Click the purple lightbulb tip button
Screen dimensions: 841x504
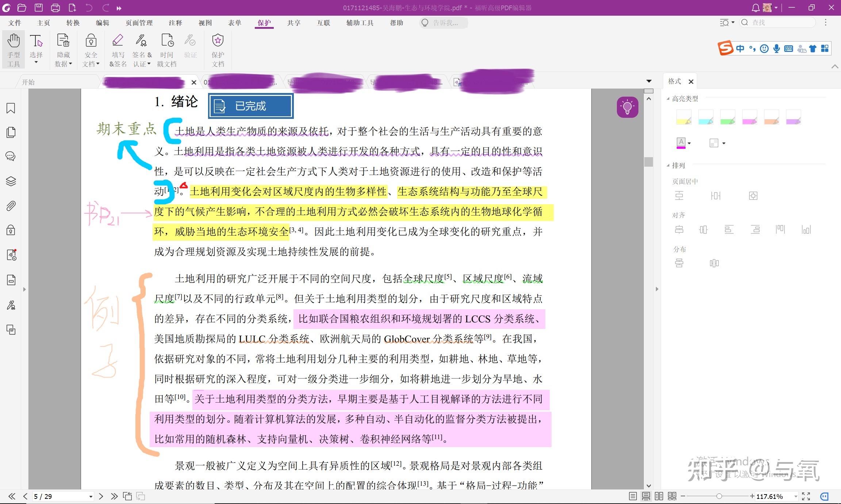tap(627, 107)
